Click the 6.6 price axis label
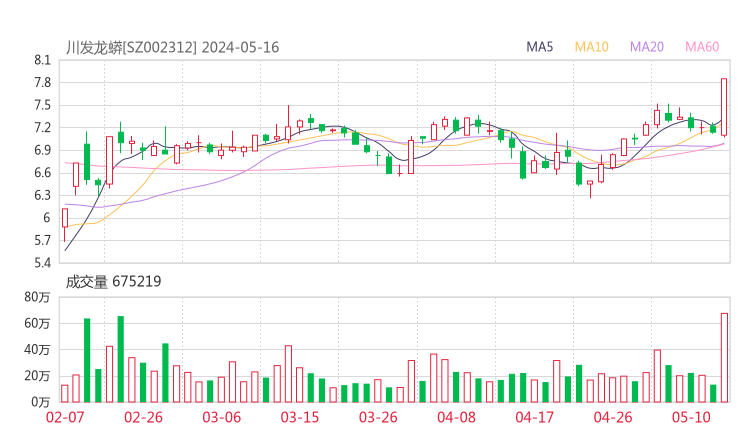740x440 pixels. (x=42, y=173)
